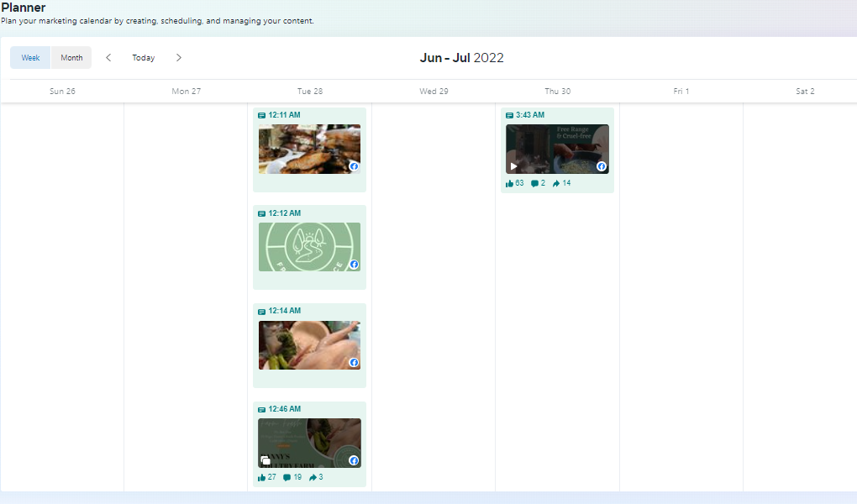This screenshot has width=857, height=504.
Task: Open the 12:11 AM post food thumbnail
Action: click(x=309, y=149)
